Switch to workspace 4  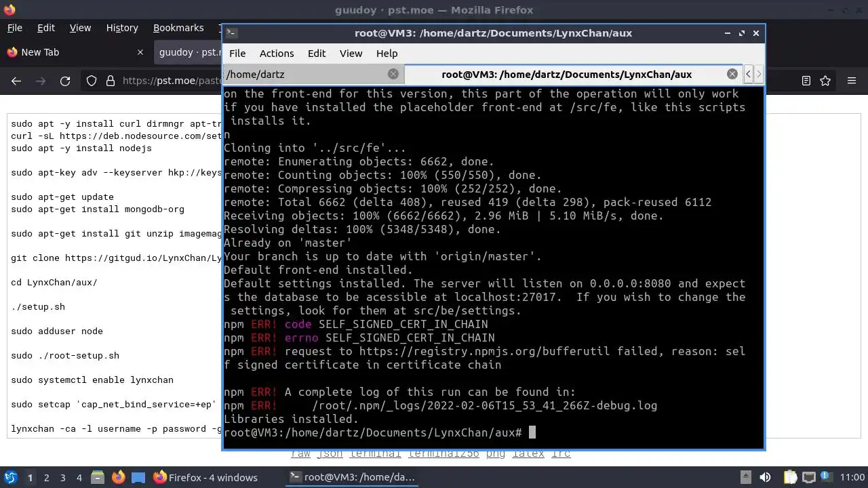[x=79, y=478]
